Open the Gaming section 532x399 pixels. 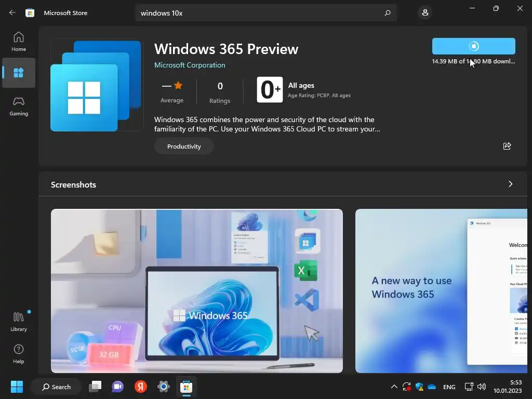19,106
